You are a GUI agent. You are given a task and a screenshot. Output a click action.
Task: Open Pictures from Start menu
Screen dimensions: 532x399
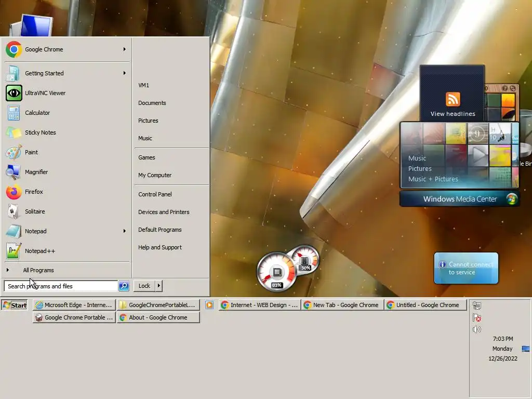point(148,121)
